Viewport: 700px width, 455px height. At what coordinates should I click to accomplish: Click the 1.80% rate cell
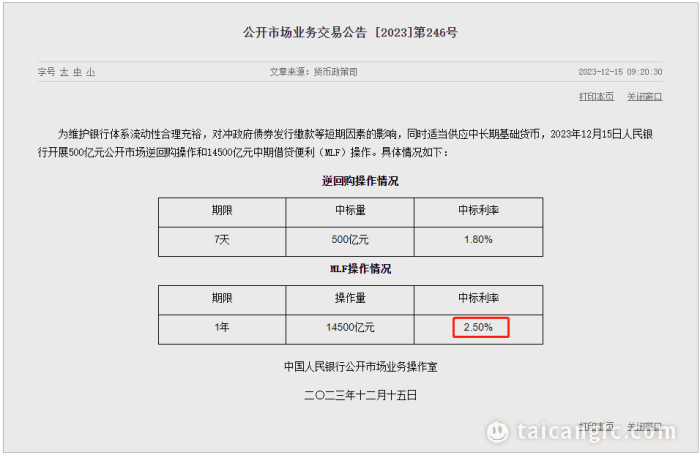point(479,240)
